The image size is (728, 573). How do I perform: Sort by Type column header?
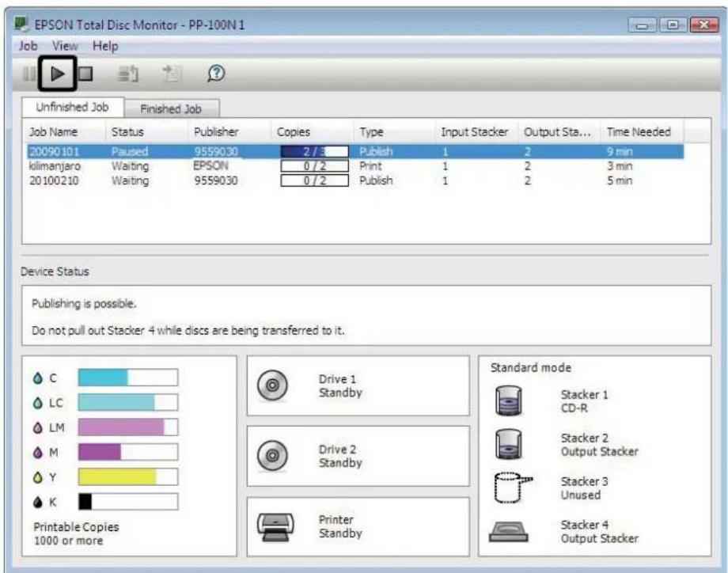[394, 132]
